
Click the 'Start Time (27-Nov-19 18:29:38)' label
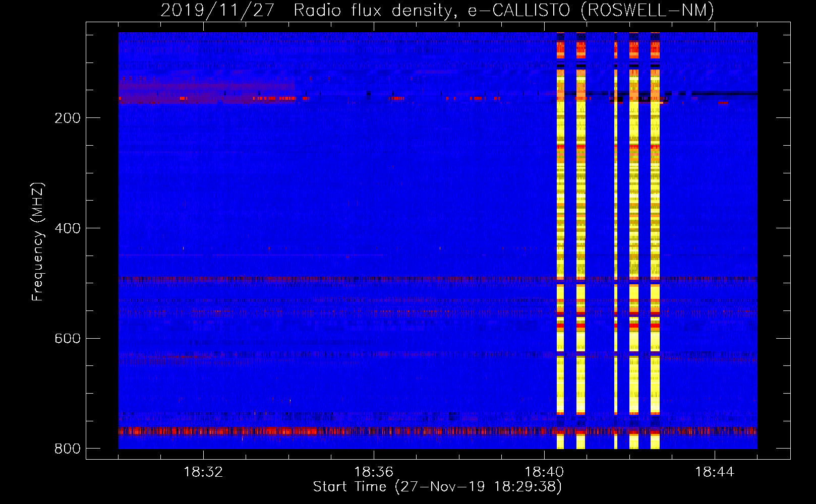click(x=437, y=487)
